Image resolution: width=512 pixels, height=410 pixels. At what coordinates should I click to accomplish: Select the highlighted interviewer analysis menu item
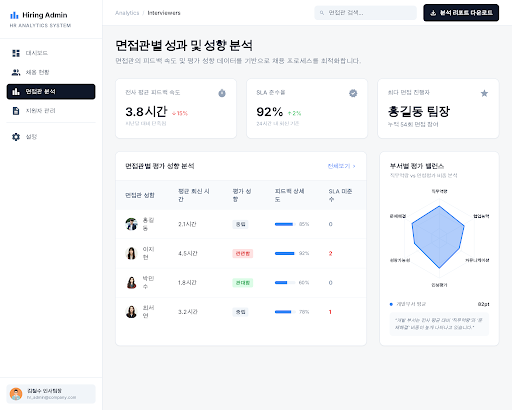click(x=51, y=92)
